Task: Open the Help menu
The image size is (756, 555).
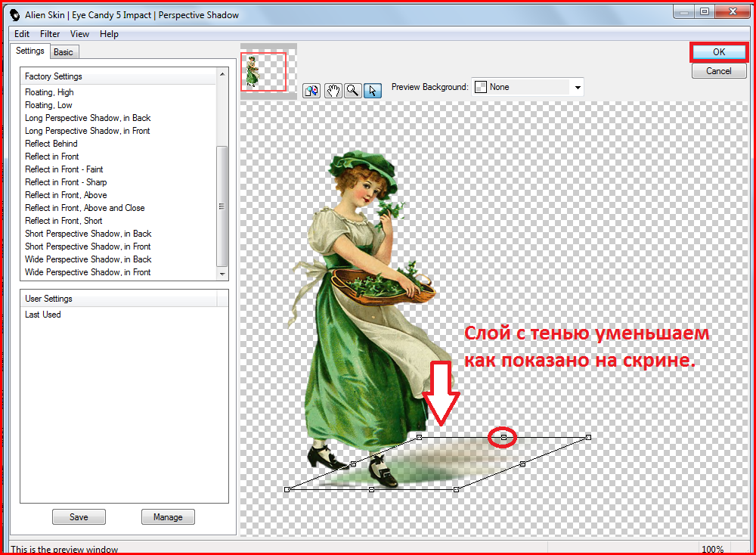Action: click(x=109, y=34)
